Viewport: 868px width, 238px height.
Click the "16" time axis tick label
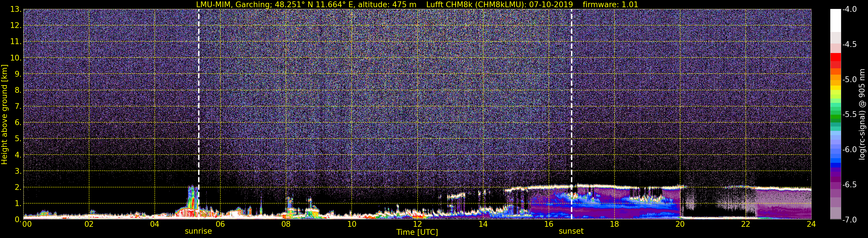(x=549, y=224)
